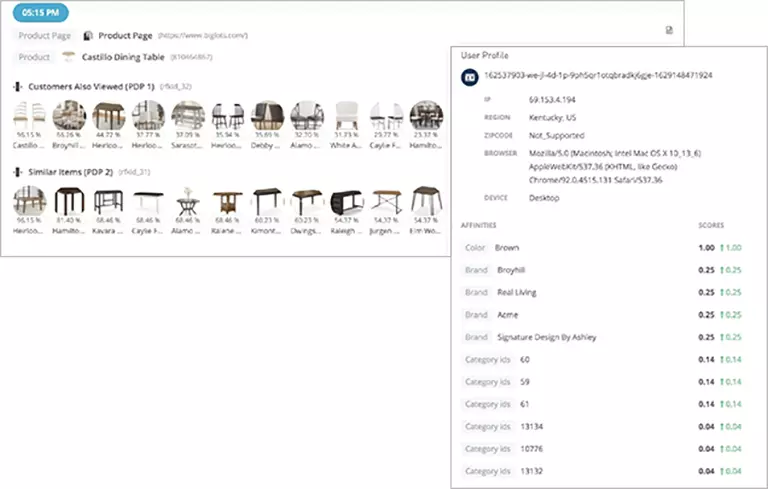768x489 pixels.
Task: Click the Product Page file icon
Action: 88,36
